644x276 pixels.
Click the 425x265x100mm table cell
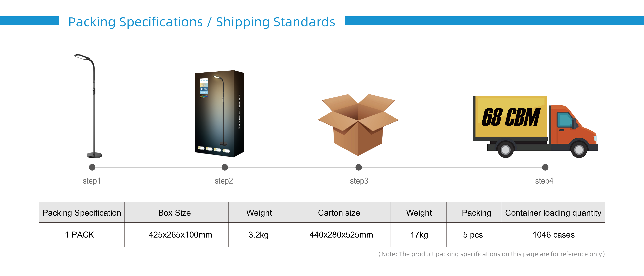point(180,235)
